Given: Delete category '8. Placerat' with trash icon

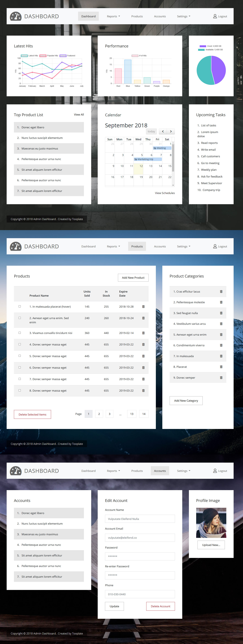Looking at the screenshot, I should [x=221, y=367].
